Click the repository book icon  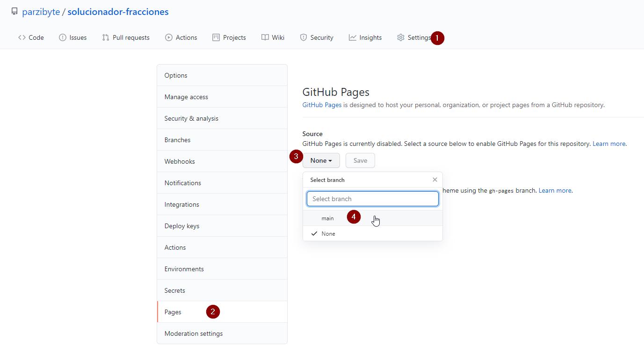pos(14,11)
